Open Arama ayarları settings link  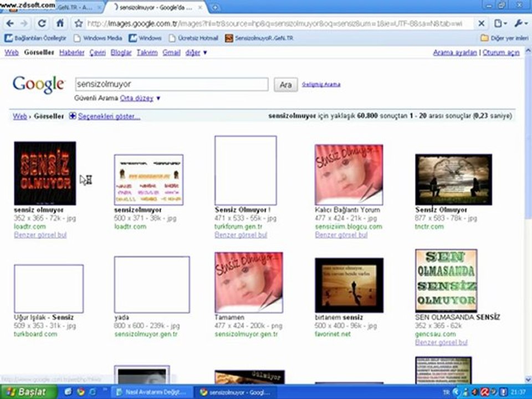coord(454,53)
